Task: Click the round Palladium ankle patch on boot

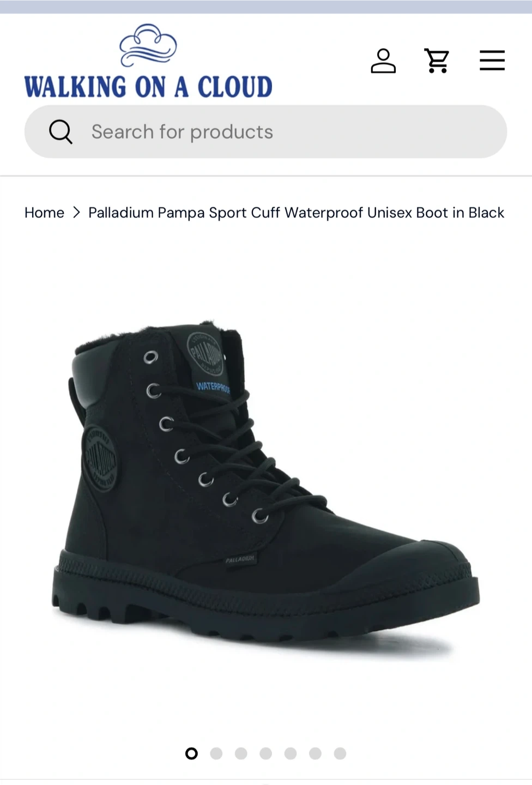Action: [x=100, y=458]
